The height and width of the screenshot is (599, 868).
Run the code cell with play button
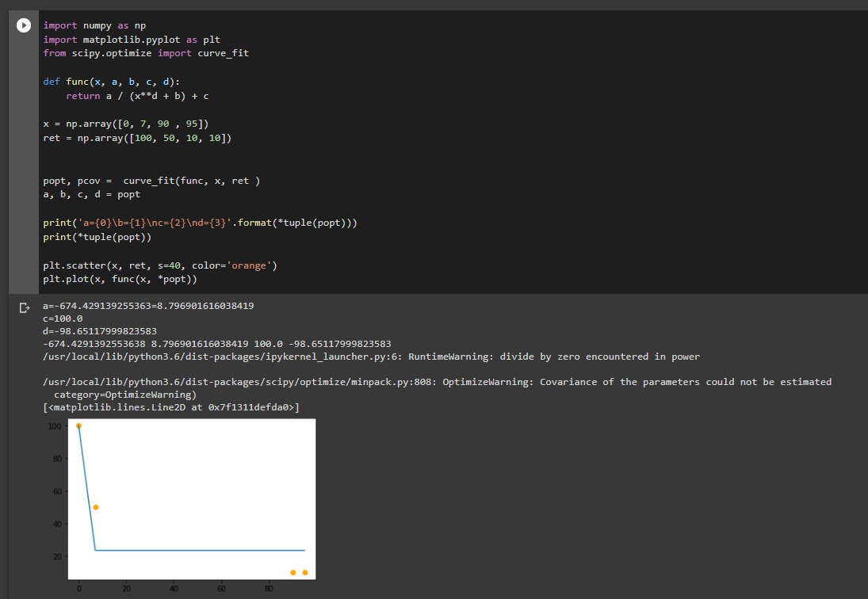coord(24,25)
